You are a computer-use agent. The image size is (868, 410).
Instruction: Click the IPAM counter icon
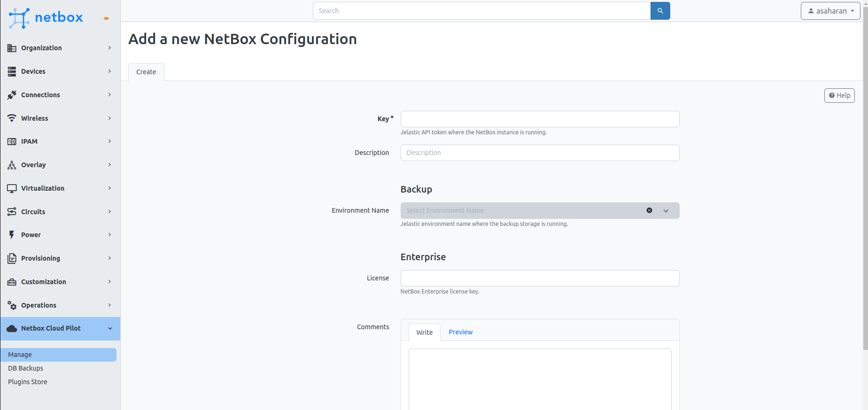(12, 141)
